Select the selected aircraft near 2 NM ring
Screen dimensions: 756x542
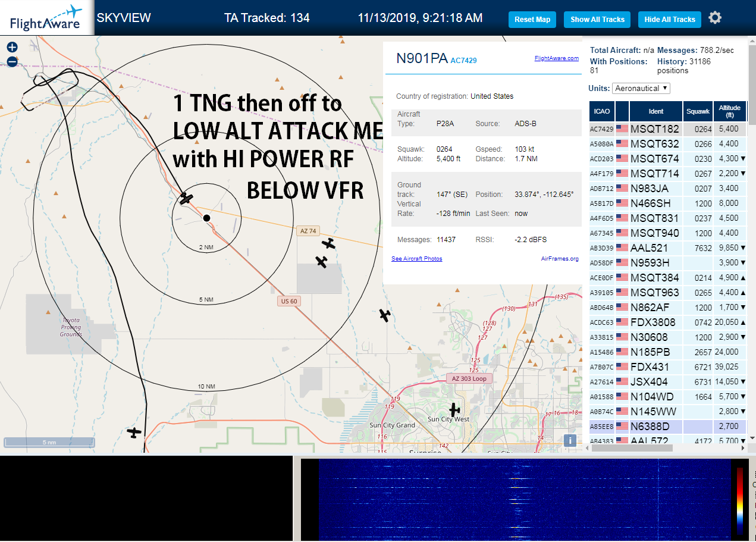point(187,198)
